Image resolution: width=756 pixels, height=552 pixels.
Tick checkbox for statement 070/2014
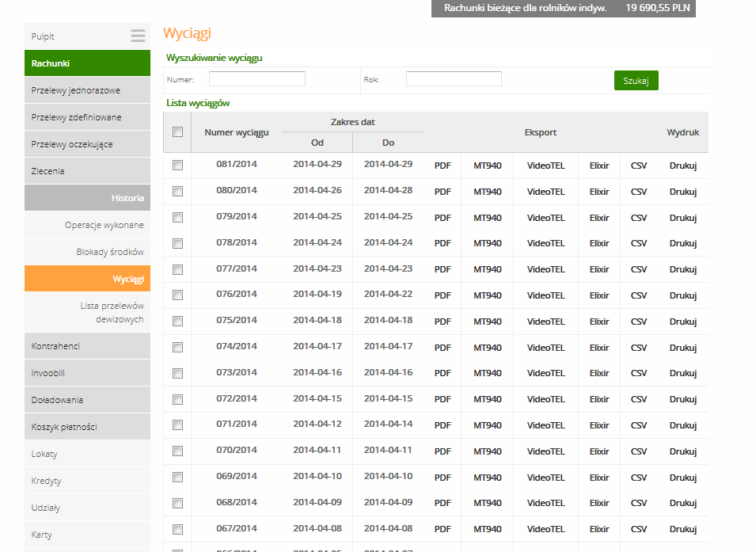pyautogui.click(x=178, y=451)
